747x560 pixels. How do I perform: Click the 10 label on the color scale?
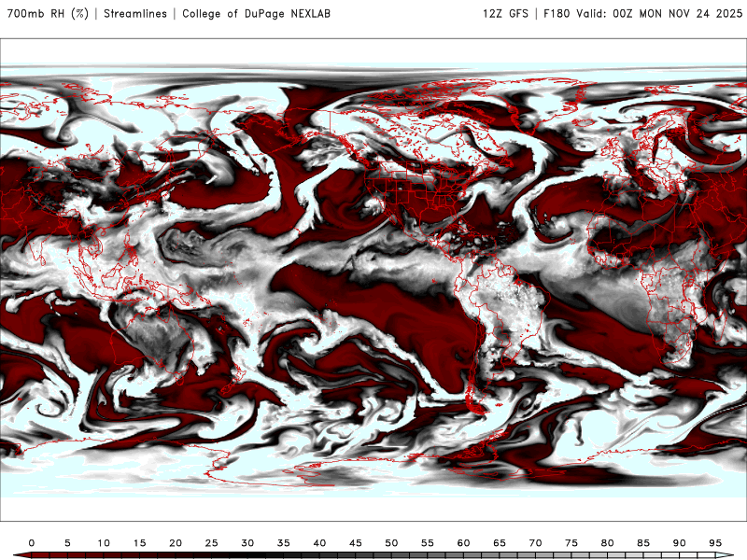104,543
